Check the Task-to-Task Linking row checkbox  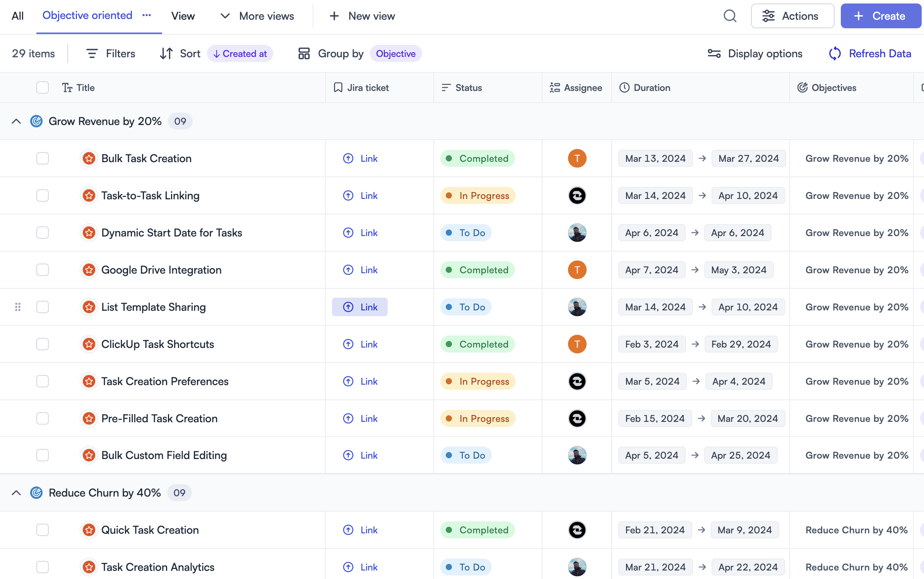click(x=43, y=195)
